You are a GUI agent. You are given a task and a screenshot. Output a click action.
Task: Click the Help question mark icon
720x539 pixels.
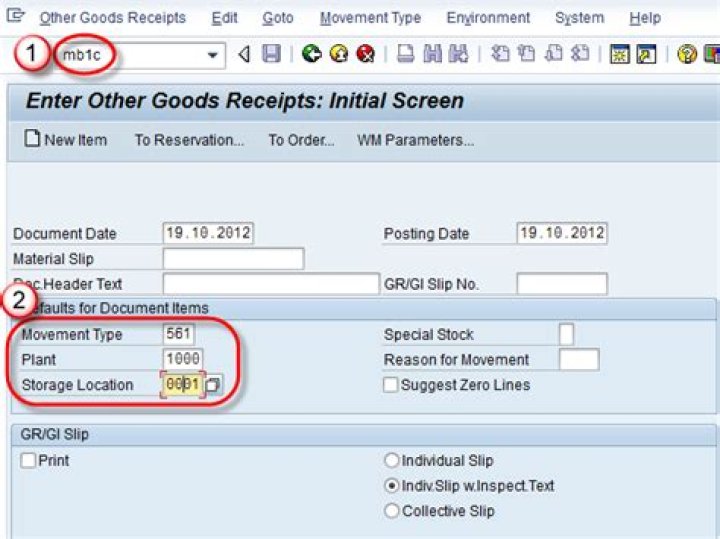[686, 54]
